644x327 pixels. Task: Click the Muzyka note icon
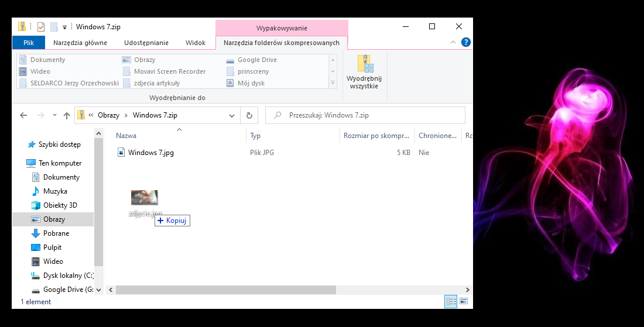click(x=36, y=191)
